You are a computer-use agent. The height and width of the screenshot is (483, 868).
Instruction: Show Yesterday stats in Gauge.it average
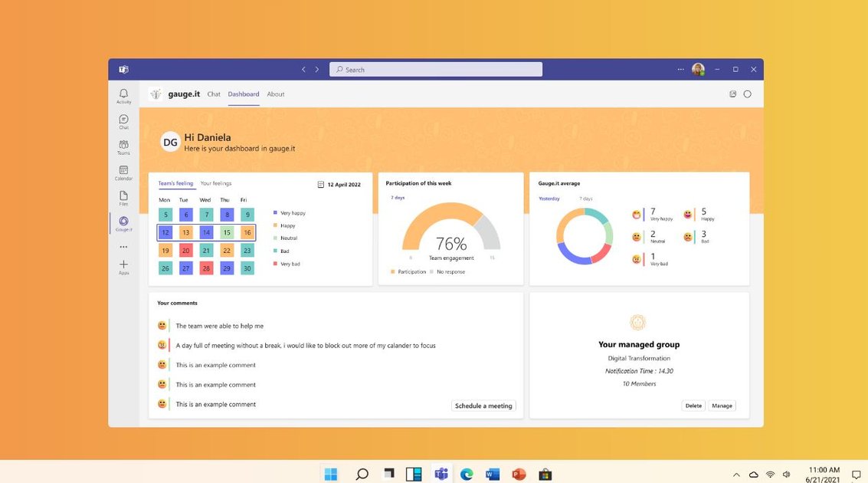pyautogui.click(x=549, y=198)
